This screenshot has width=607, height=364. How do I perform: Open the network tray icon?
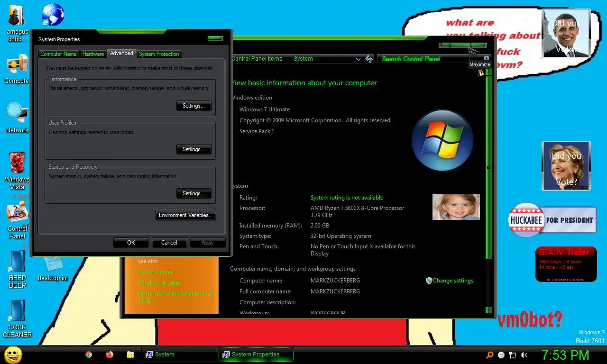coord(513,355)
